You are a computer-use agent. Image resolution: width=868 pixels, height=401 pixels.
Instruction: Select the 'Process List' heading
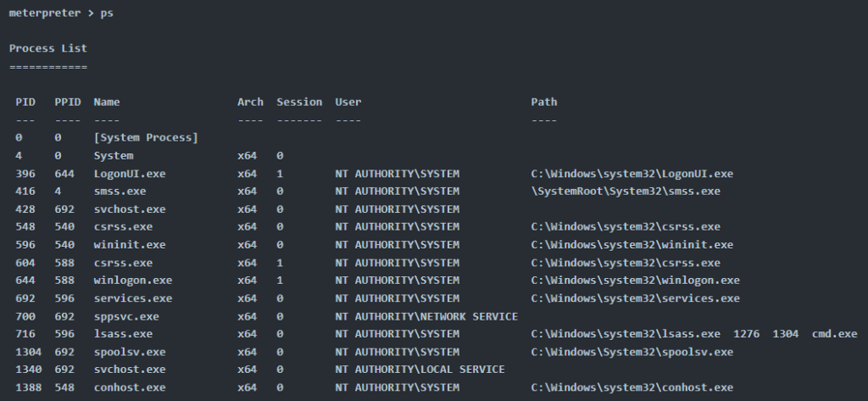(x=48, y=48)
